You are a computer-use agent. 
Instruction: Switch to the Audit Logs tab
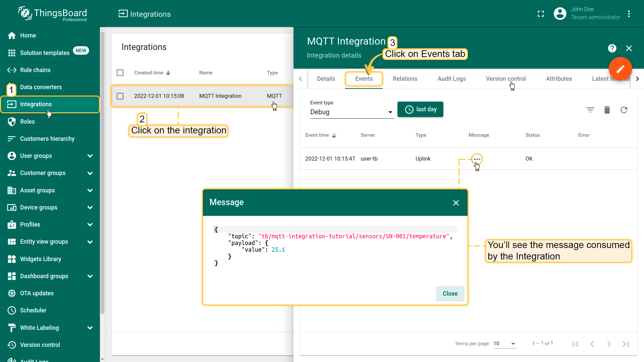pos(451,79)
